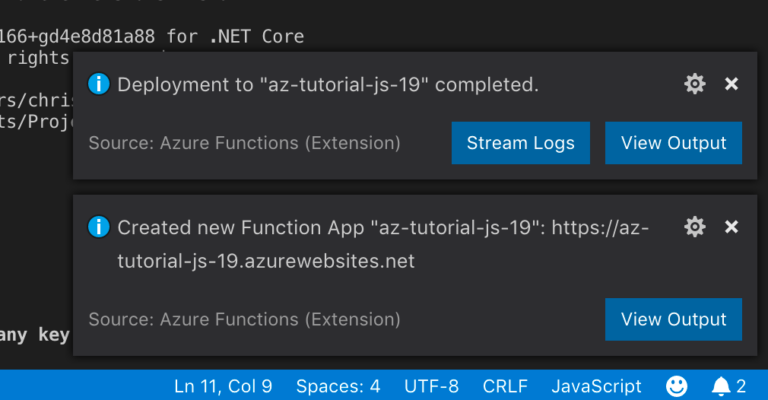Dismiss the Deployment completed notification

(x=731, y=85)
